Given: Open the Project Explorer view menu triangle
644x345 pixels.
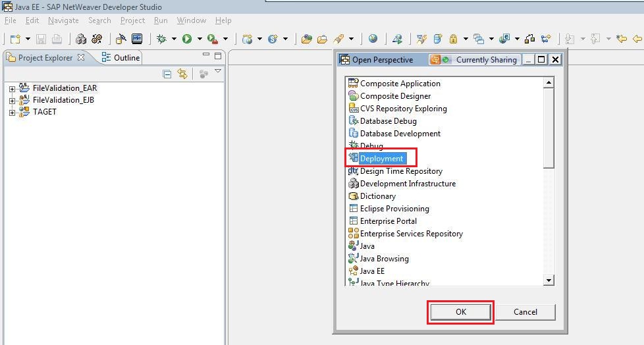Looking at the screenshot, I should point(218,72).
